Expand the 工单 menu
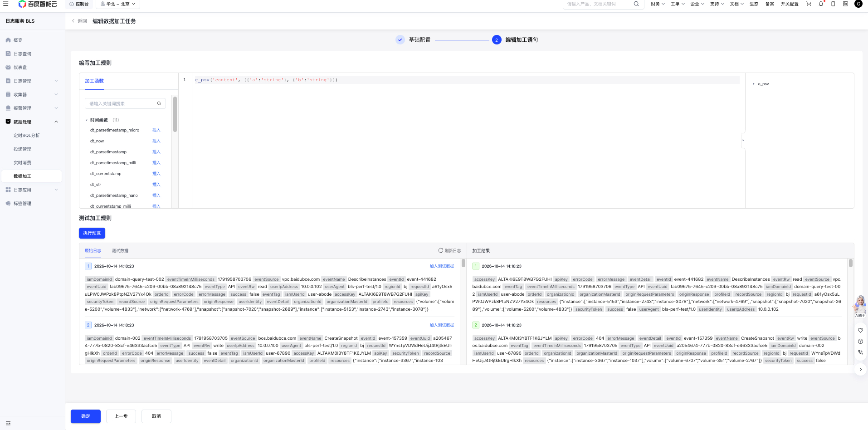This screenshot has width=868, height=430. click(x=678, y=4)
